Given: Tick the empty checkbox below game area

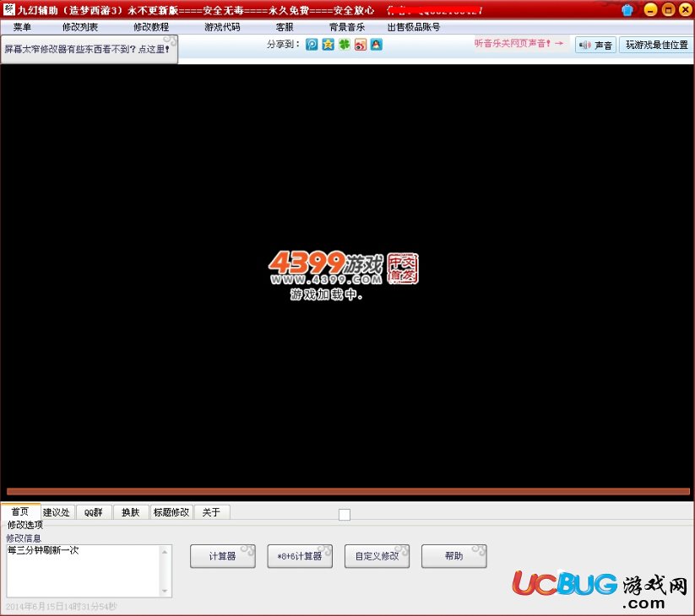Looking at the screenshot, I should pyautogui.click(x=345, y=515).
